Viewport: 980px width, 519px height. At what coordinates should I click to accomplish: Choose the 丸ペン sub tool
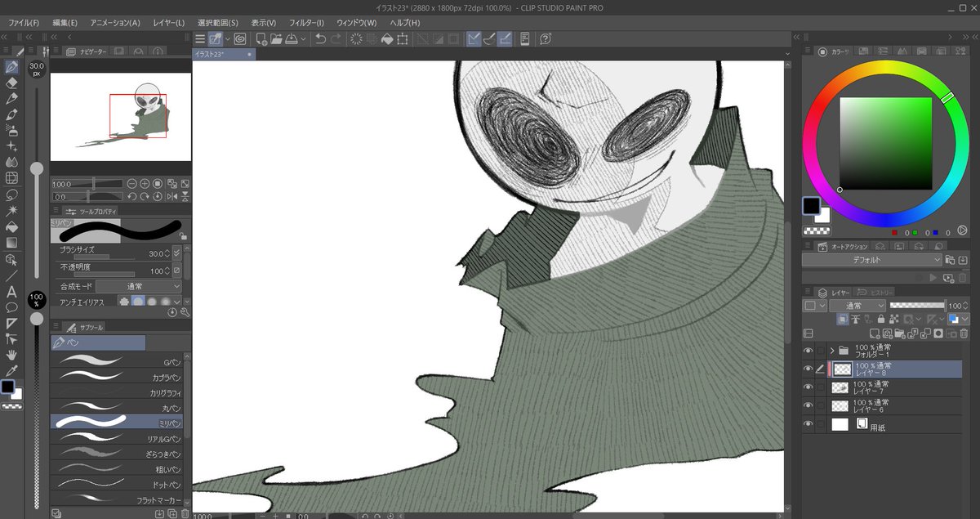(x=118, y=408)
